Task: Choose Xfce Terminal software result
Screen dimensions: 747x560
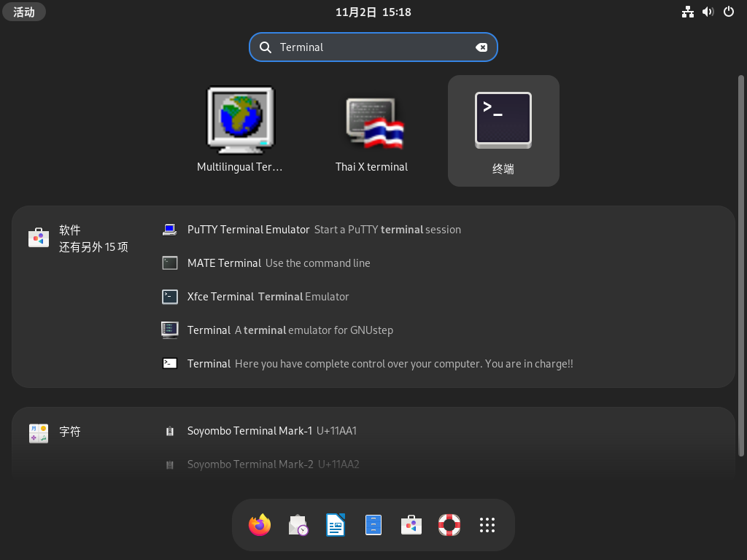Action: click(x=221, y=297)
